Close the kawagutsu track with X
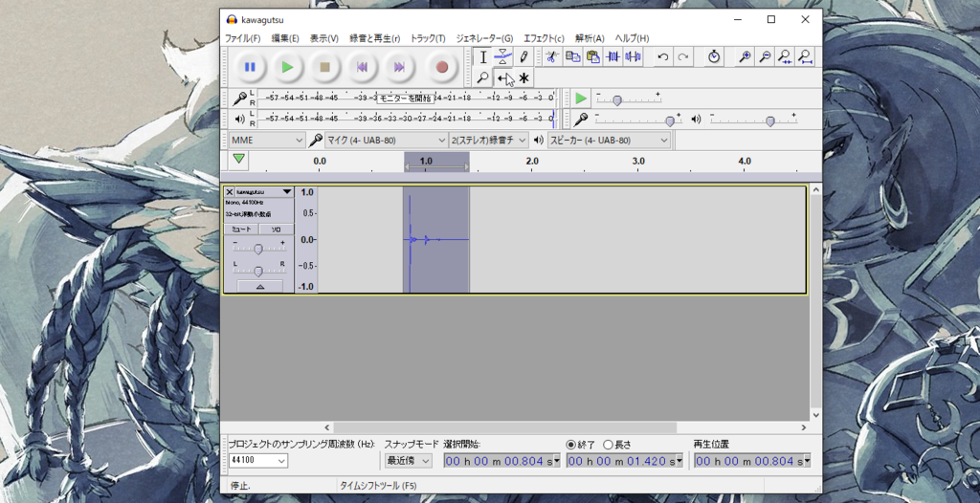The image size is (980, 503). 230,192
